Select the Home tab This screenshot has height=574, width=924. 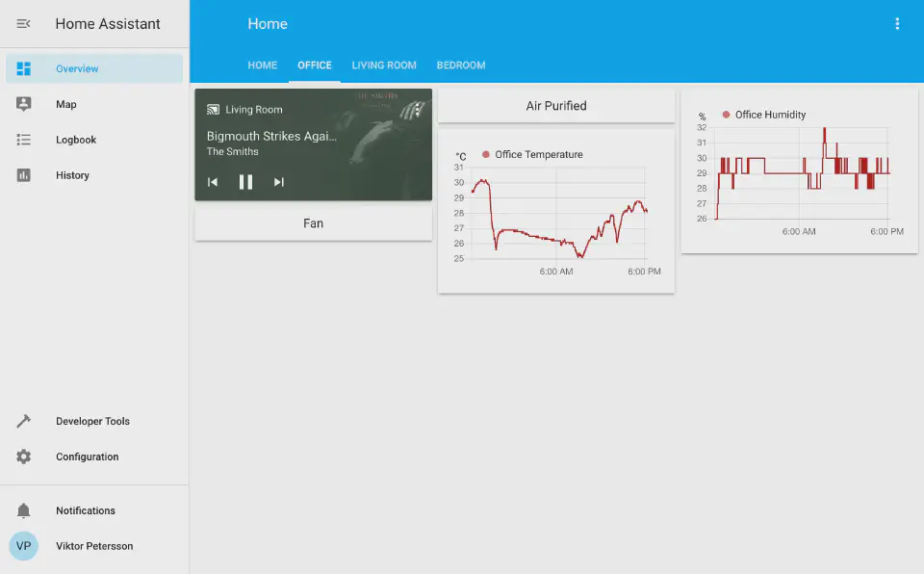click(263, 65)
